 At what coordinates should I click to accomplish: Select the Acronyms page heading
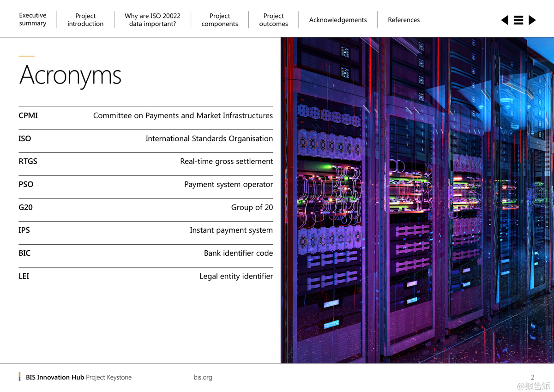click(x=70, y=75)
